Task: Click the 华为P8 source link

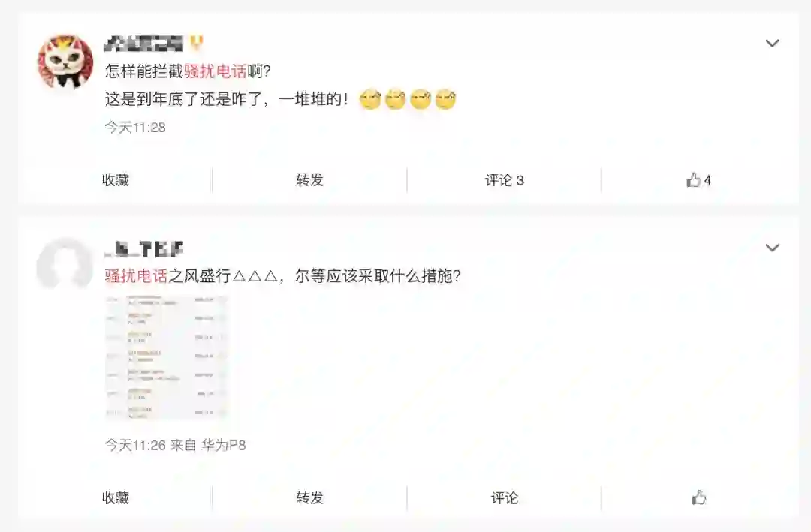Action: click(x=224, y=445)
